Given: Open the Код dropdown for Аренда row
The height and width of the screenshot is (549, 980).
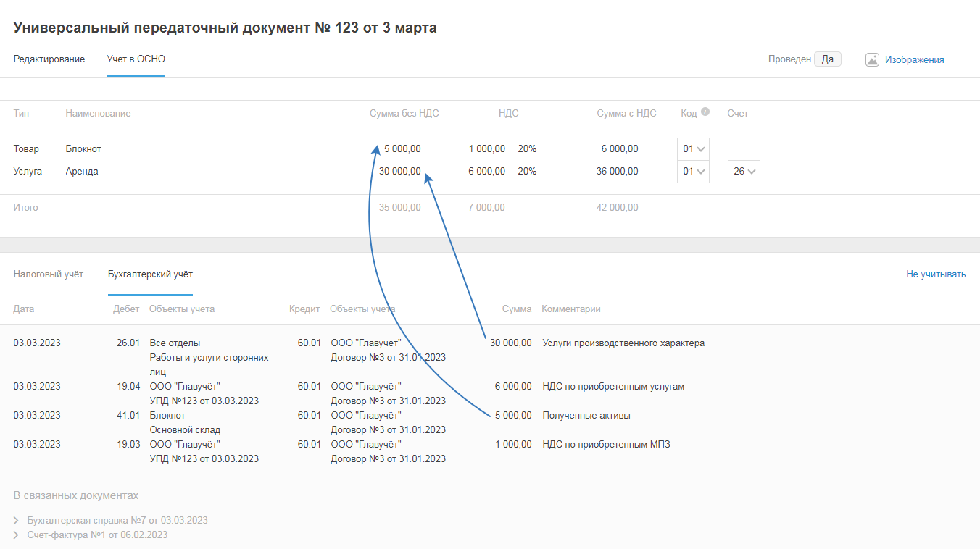Looking at the screenshot, I should tap(693, 172).
